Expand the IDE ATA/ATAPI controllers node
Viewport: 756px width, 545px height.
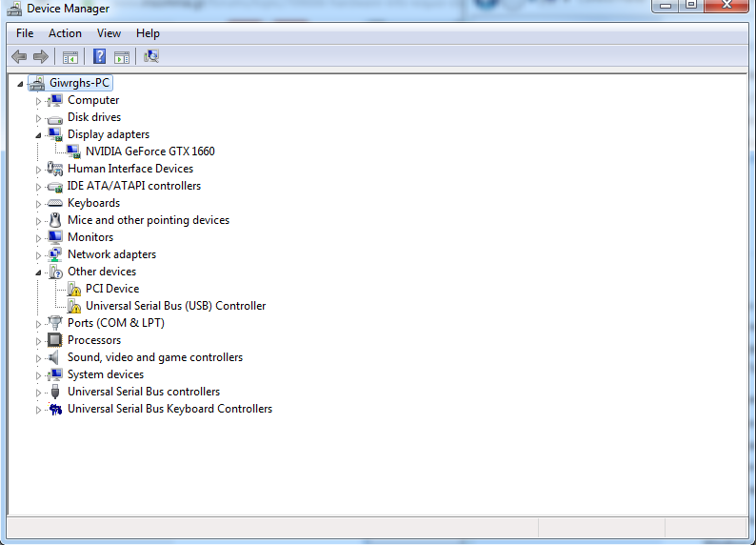38,187
